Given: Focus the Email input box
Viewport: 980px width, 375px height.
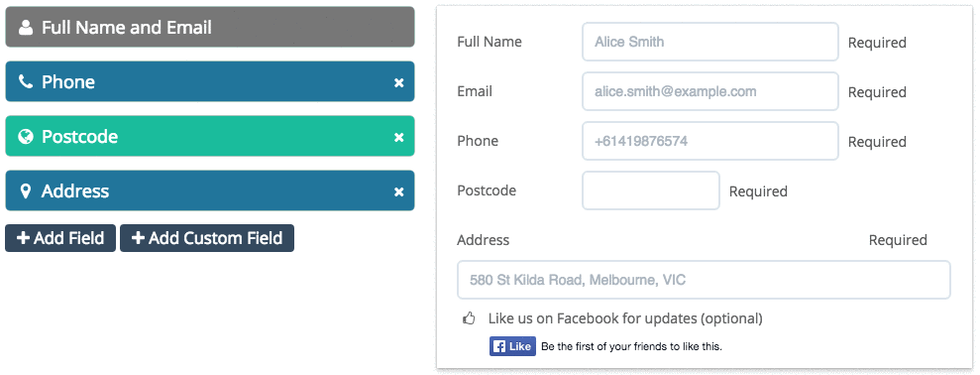Looking at the screenshot, I should (710, 91).
